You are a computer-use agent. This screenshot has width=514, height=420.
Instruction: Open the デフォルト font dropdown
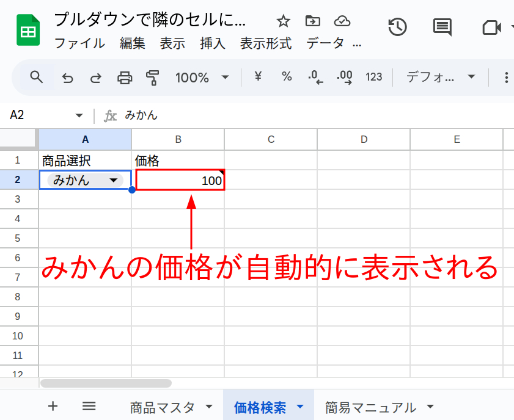click(439, 77)
